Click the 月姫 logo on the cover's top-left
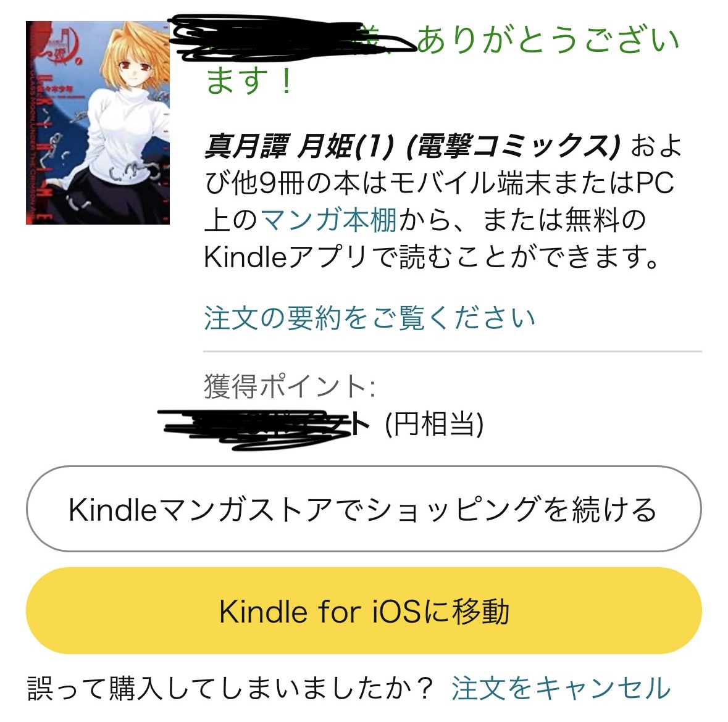Screen dimensions: 728x722 [x=59, y=46]
